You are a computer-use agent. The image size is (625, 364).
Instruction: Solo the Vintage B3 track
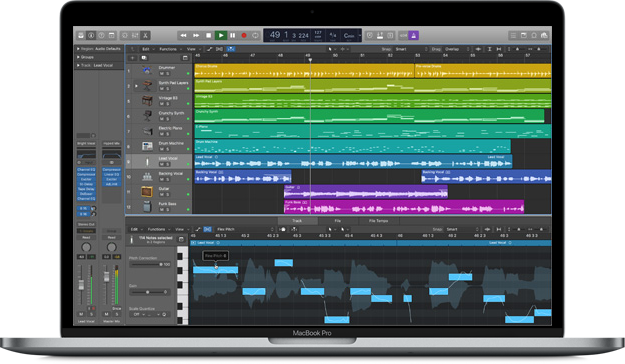click(x=168, y=104)
